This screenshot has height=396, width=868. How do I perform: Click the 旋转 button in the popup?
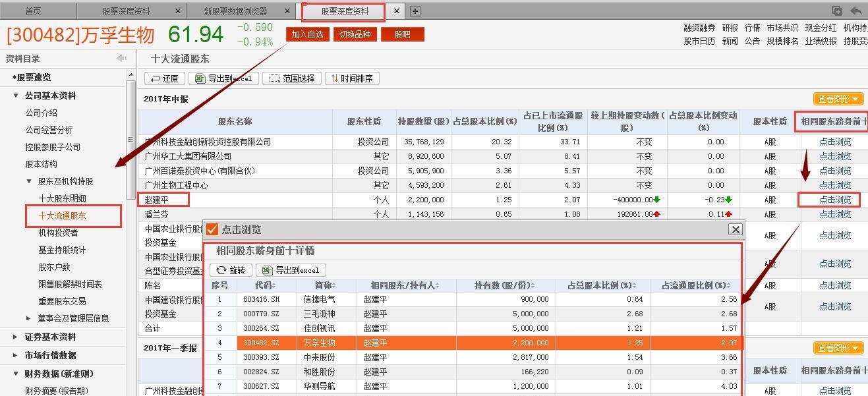(231, 270)
